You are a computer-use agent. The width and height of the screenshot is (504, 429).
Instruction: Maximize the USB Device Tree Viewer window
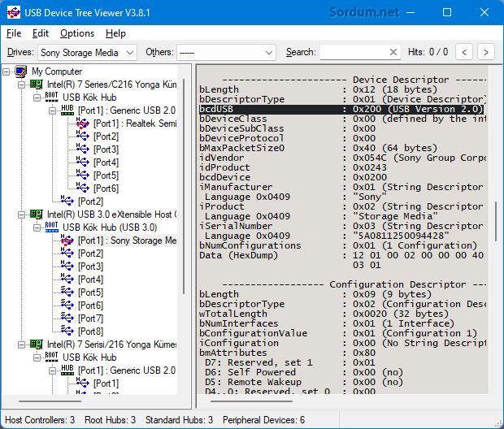[x=447, y=12]
